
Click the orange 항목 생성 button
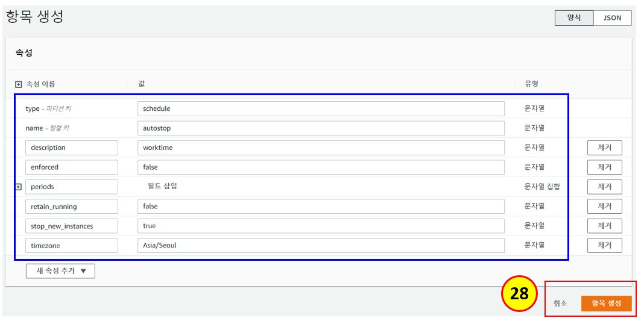(606, 304)
